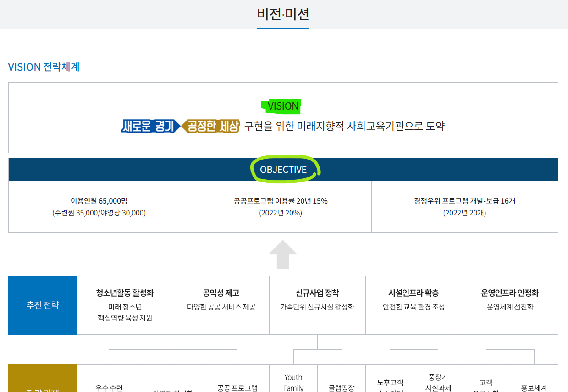Click the highlighted VISION label
This screenshot has width=568, height=392.
pyautogui.click(x=283, y=106)
